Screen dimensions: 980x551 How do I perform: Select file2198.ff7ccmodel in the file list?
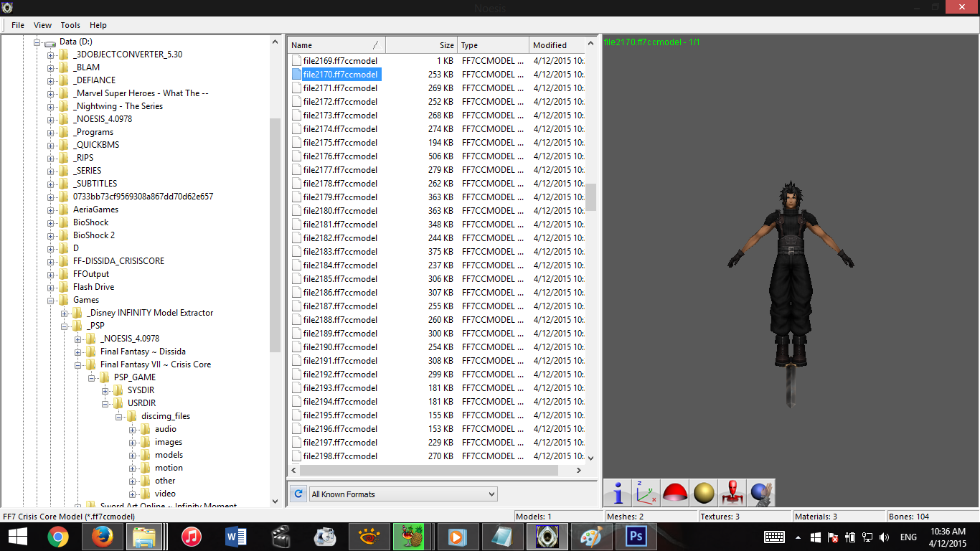[340, 456]
